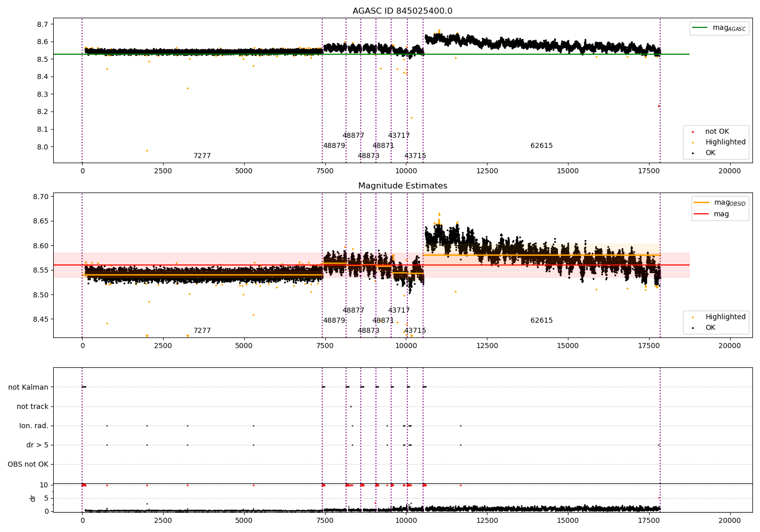760x532 pixels.
Task: Click OBSID label 7277 in top panel
Action: (202, 156)
